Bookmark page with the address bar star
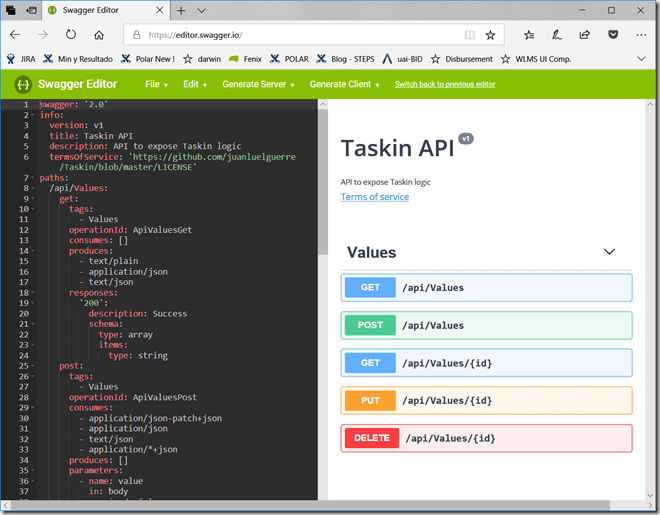Screen dimensions: 660x515 click(x=490, y=35)
